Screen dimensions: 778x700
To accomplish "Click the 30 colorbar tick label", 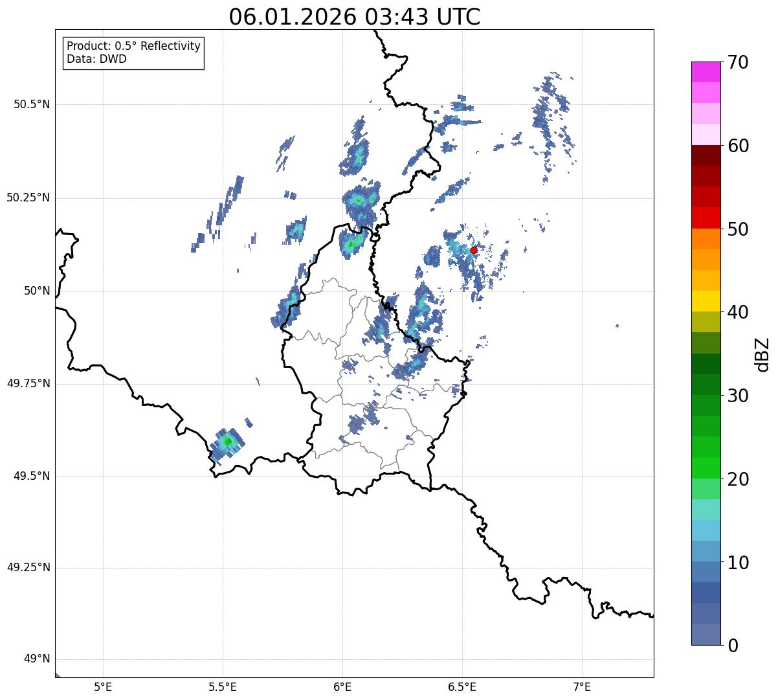I will click(739, 396).
